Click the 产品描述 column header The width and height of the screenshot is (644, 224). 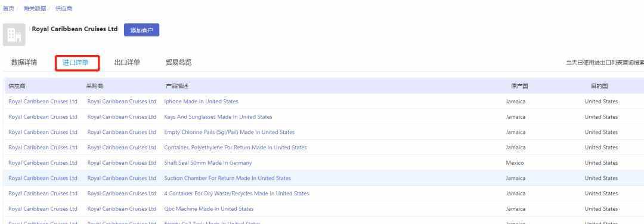[177, 86]
